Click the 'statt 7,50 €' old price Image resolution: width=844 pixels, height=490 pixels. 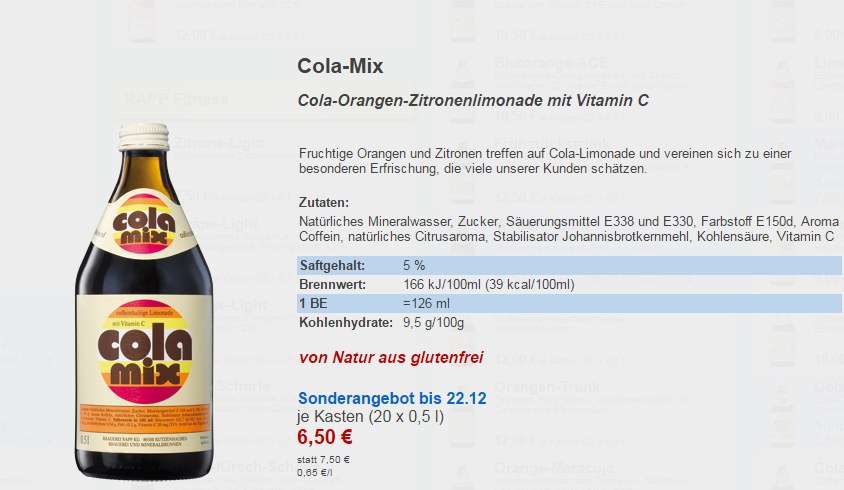(x=323, y=459)
